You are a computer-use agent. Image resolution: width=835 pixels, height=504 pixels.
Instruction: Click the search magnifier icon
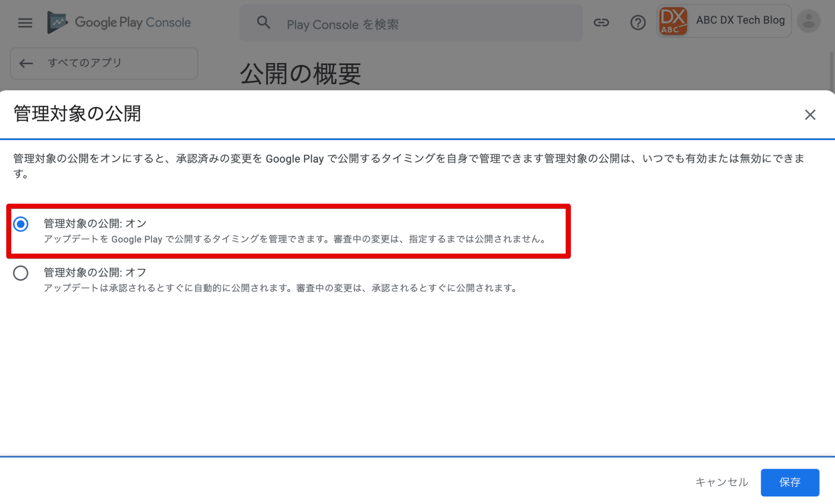pos(263,23)
